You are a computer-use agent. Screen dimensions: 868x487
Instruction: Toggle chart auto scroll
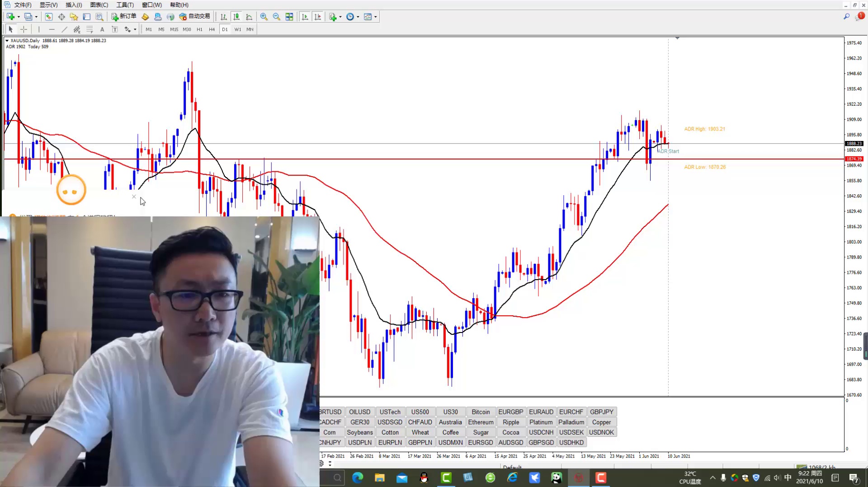(305, 17)
